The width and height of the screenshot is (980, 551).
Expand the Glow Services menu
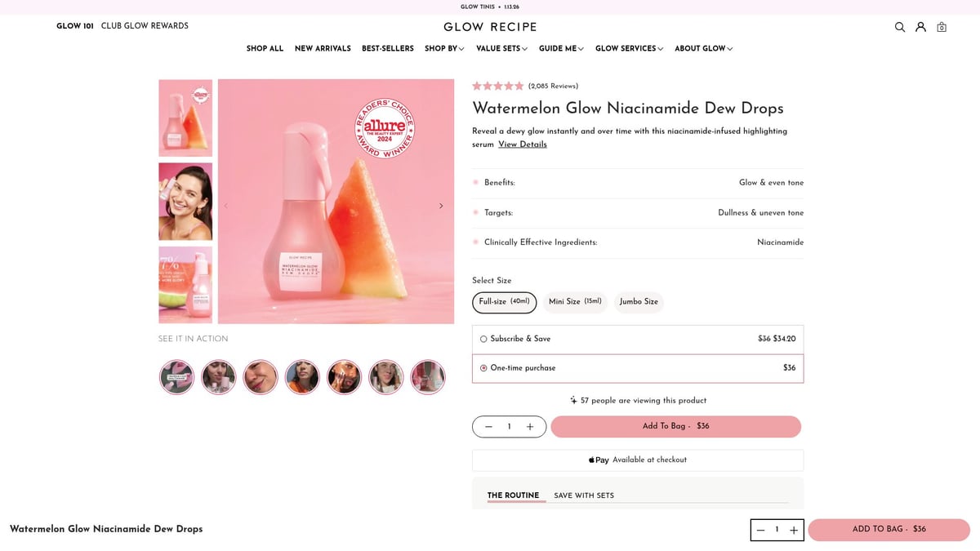(628, 48)
